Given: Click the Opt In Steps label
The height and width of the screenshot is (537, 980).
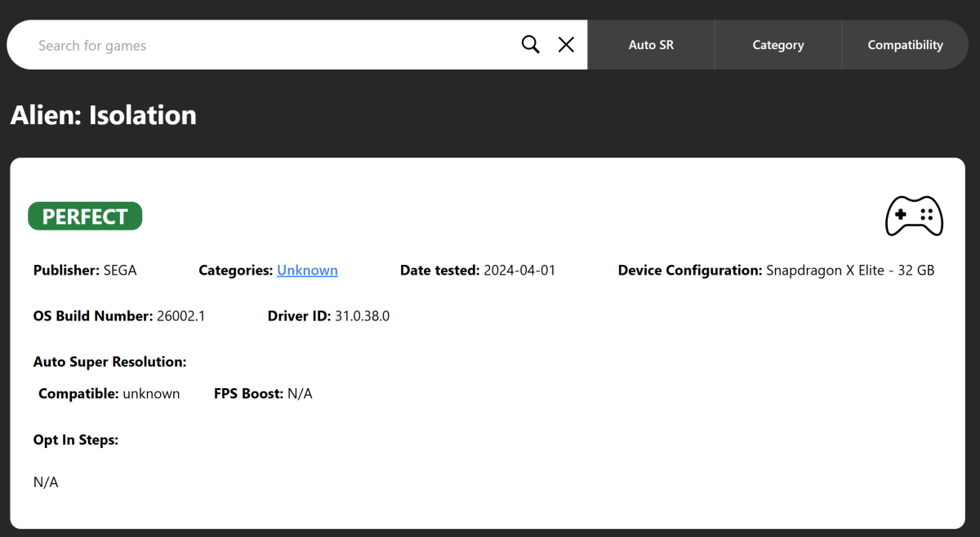Looking at the screenshot, I should [76, 440].
